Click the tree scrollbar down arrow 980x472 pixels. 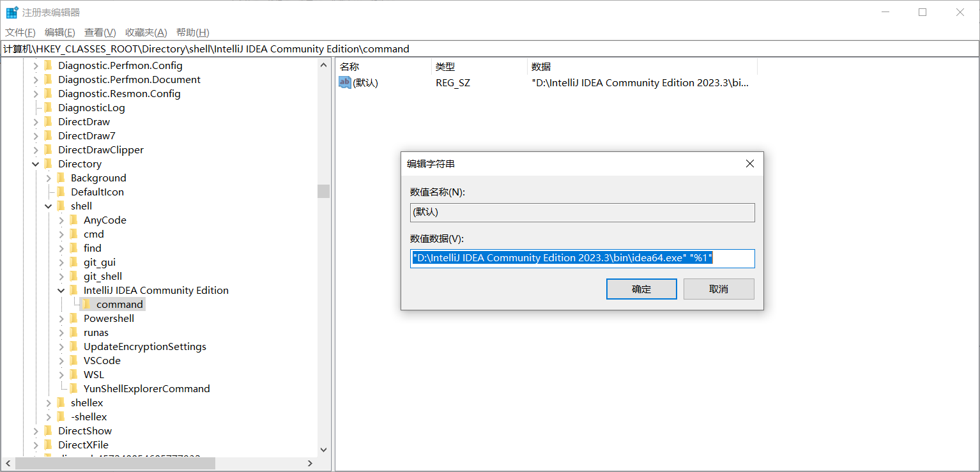click(x=323, y=450)
